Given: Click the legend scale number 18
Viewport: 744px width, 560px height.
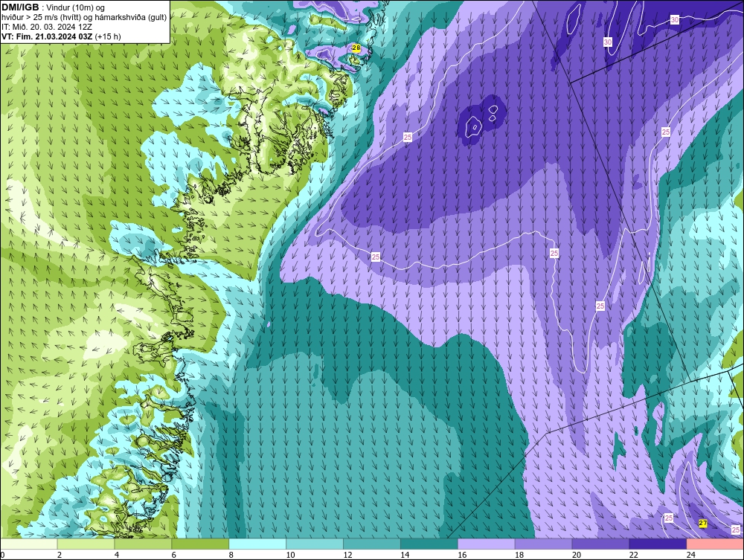Looking at the screenshot, I should coord(519,555).
